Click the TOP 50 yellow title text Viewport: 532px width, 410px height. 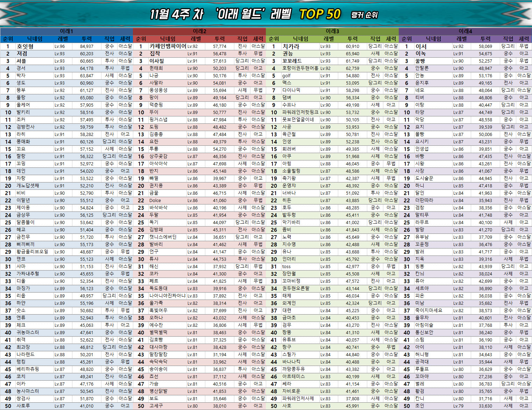point(320,14)
